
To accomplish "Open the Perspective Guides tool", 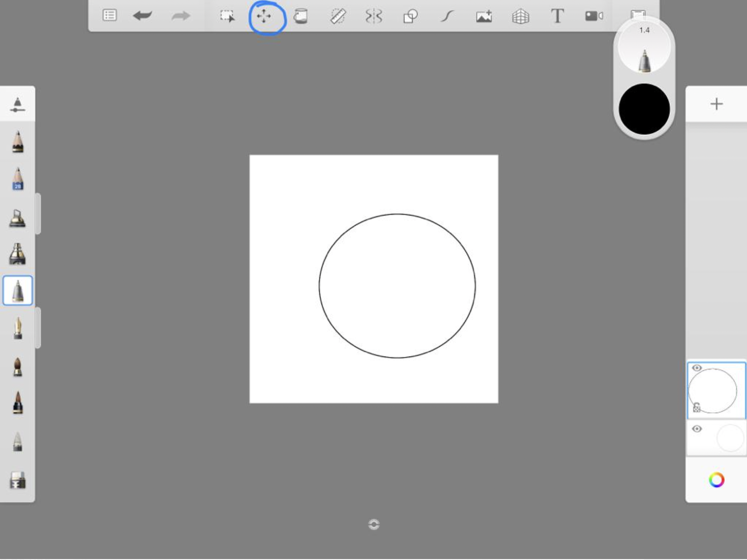I will (521, 17).
